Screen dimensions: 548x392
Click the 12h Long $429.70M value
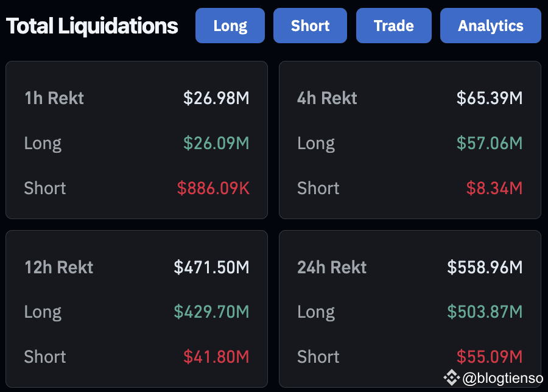click(x=211, y=312)
